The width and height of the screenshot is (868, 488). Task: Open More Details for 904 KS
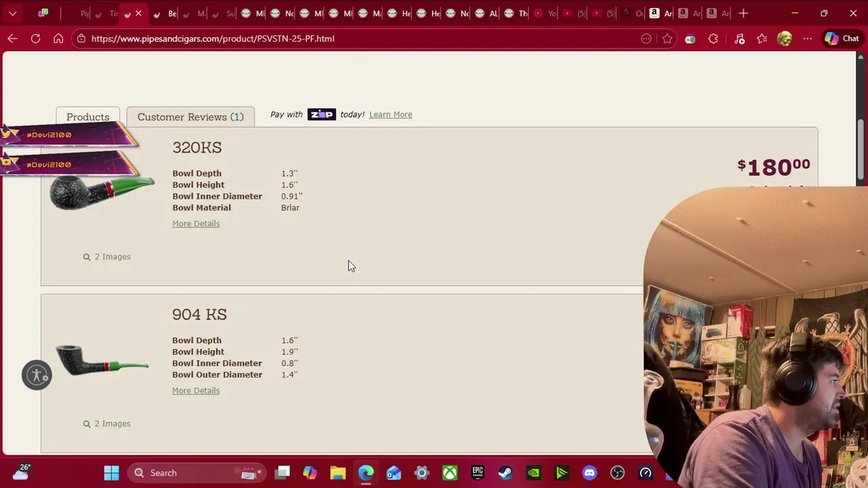tap(196, 390)
